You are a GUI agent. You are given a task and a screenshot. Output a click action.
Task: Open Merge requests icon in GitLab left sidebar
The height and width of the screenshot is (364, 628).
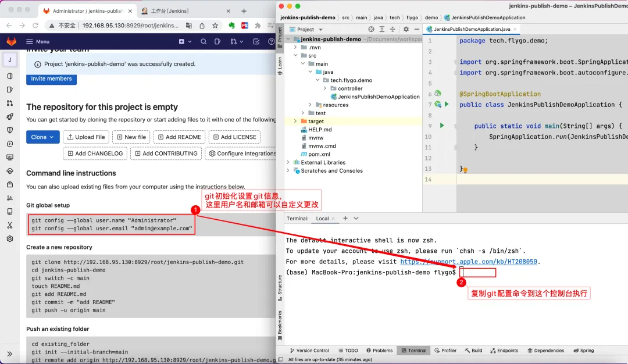(10, 104)
